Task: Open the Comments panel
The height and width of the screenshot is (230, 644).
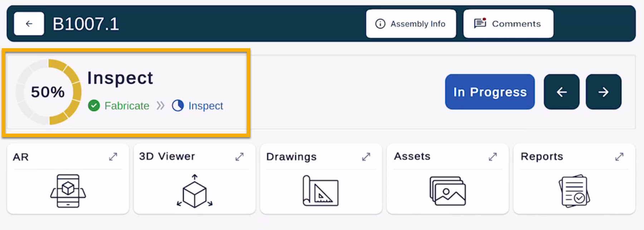Action: [x=508, y=24]
